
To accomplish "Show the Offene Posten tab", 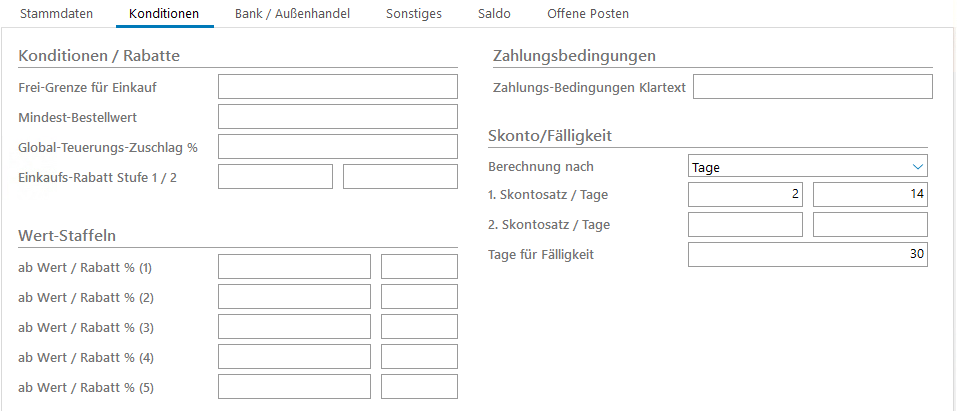I will 588,13.
